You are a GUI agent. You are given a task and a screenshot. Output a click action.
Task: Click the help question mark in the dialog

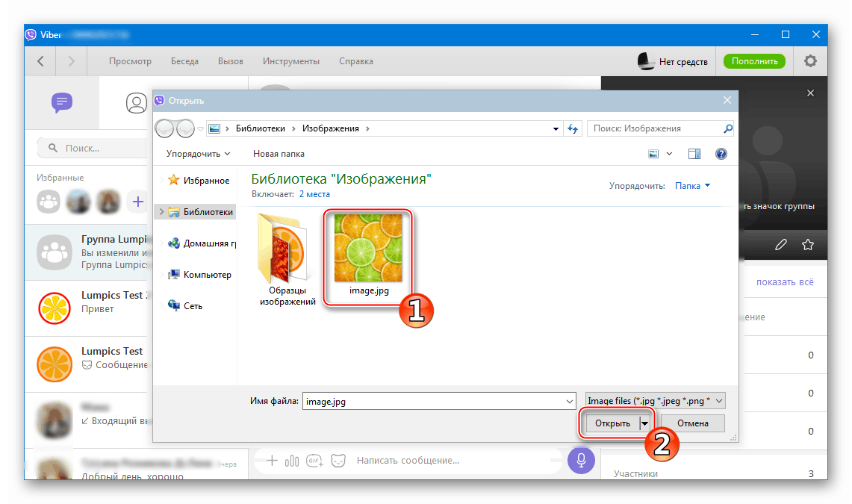tap(721, 153)
